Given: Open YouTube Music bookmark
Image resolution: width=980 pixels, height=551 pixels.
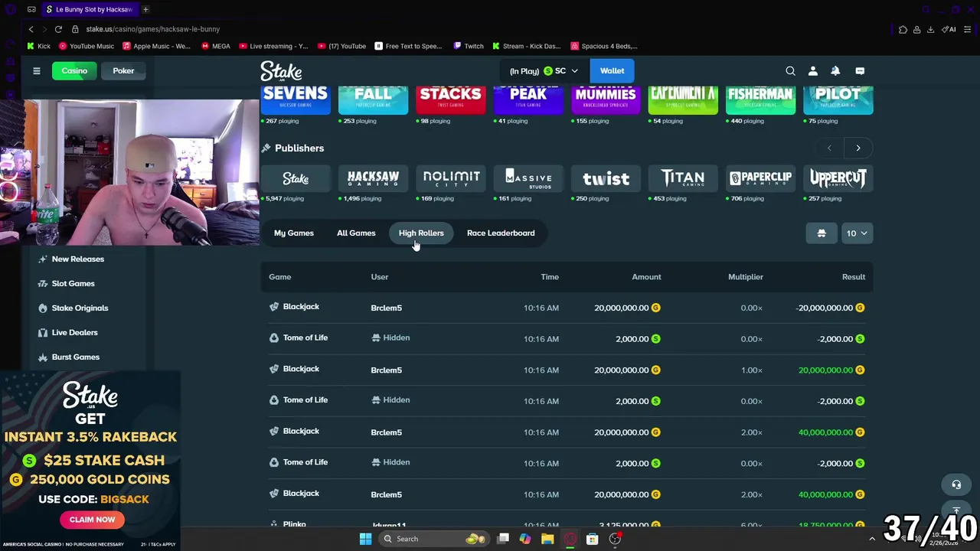Looking at the screenshot, I should 87,46.
